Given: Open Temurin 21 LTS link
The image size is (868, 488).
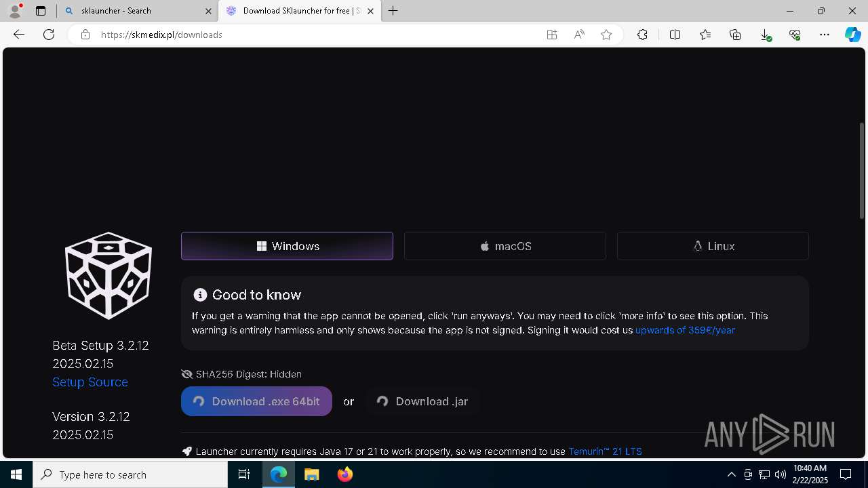Looking at the screenshot, I should point(605,451).
